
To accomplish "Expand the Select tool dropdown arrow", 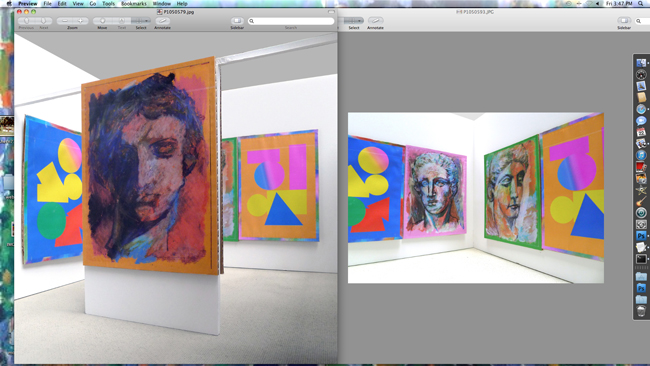I will [147, 21].
